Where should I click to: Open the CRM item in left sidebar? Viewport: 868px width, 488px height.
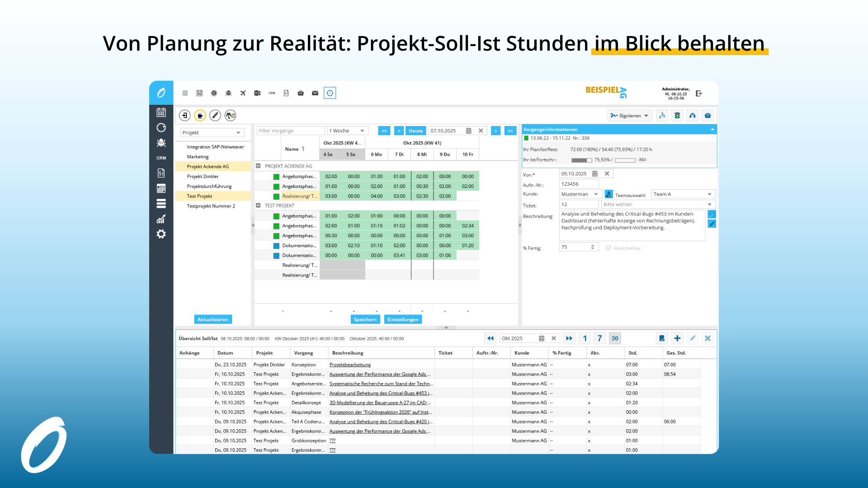(161, 158)
